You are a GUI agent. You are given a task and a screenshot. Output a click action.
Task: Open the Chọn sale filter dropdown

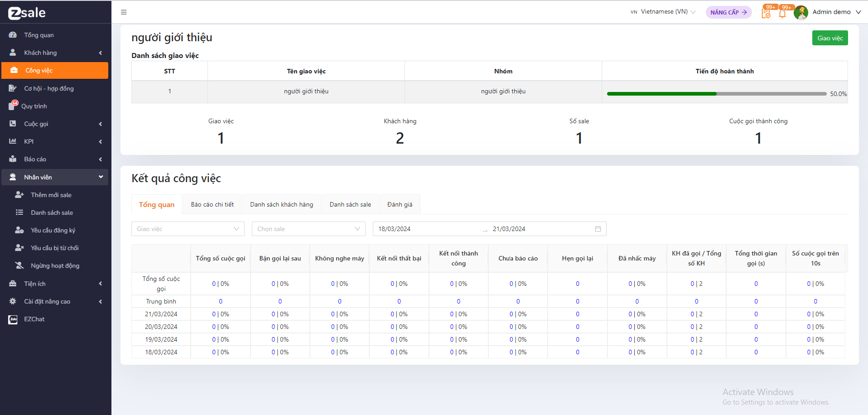(x=309, y=229)
